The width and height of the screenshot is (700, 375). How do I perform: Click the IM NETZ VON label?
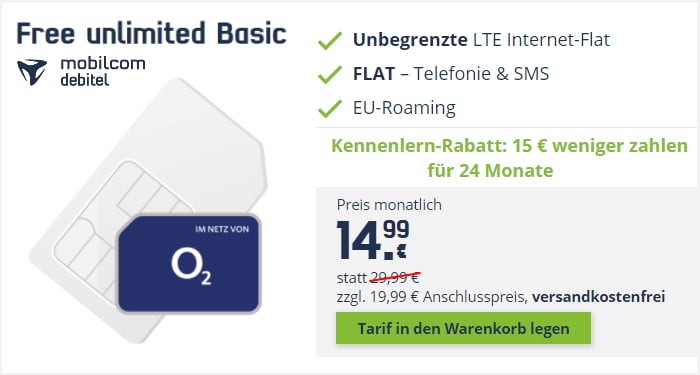pyautogui.click(x=222, y=229)
